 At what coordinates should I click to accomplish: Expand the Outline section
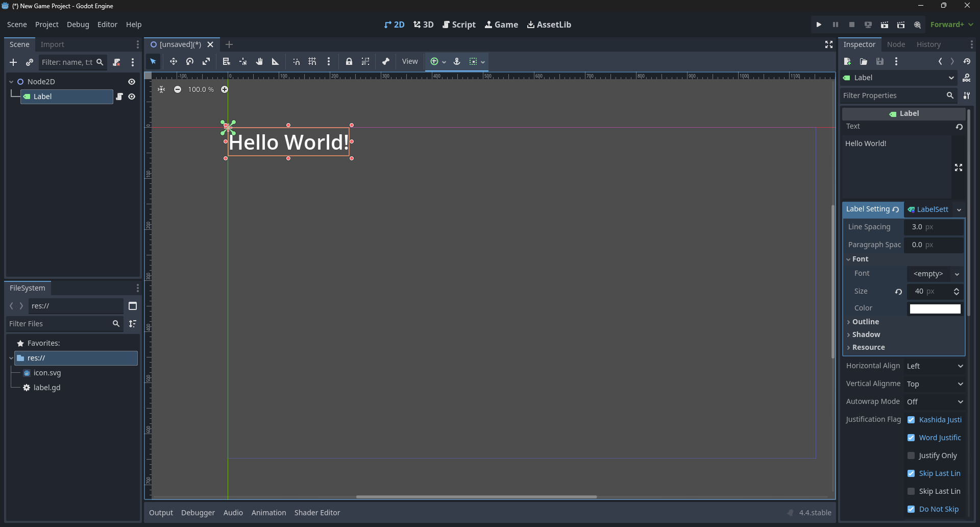pyautogui.click(x=865, y=322)
